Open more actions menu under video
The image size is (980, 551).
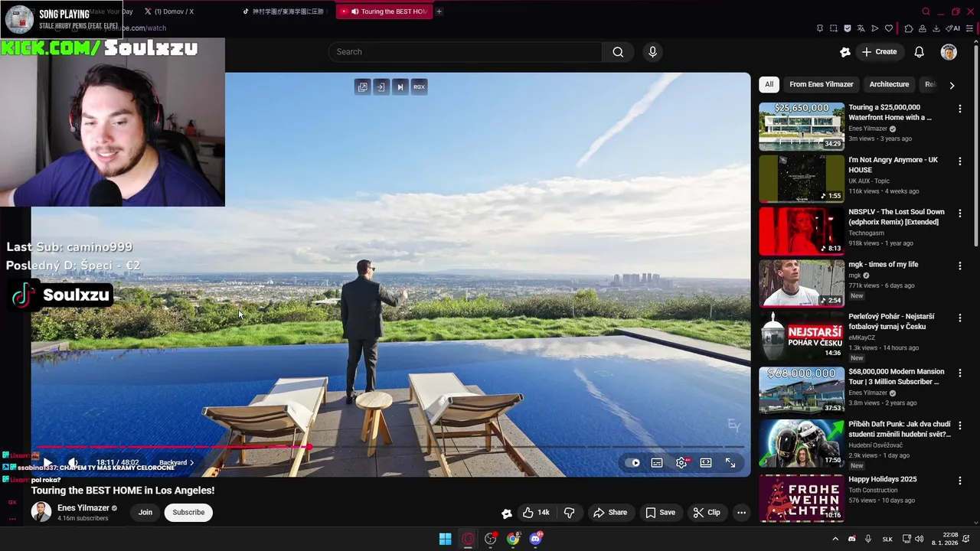point(741,513)
